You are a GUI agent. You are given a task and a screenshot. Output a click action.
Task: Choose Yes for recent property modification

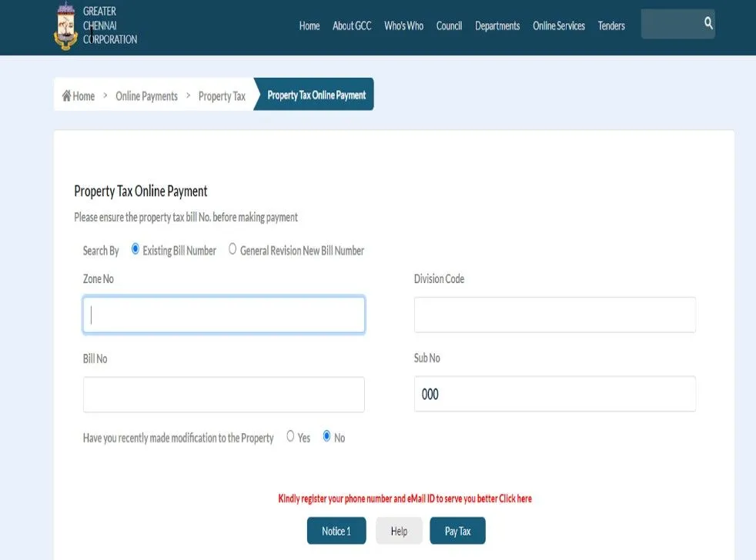coord(289,436)
